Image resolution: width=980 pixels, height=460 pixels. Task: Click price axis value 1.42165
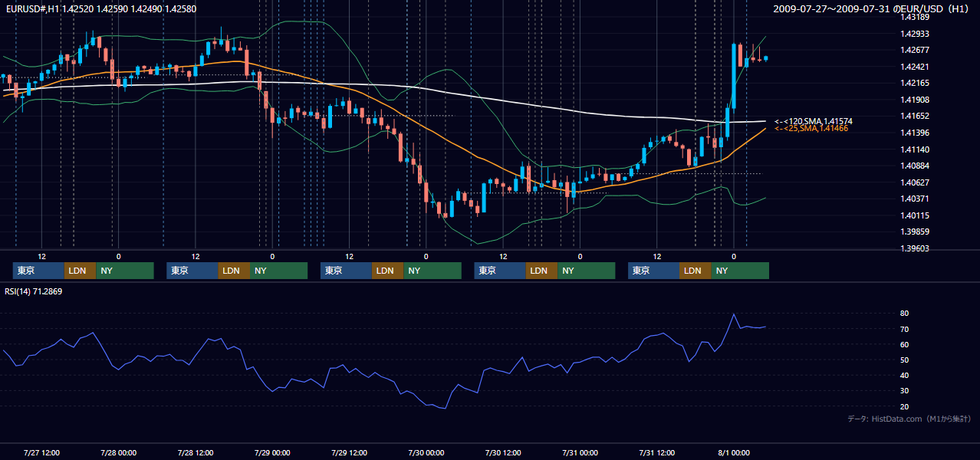click(915, 83)
